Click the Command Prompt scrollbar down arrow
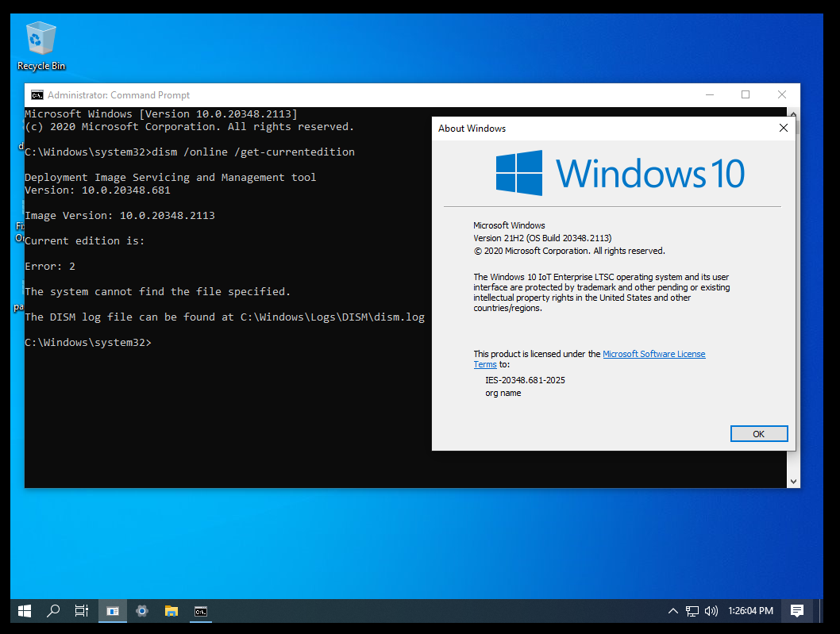840x634 pixels. pos(793,482)
